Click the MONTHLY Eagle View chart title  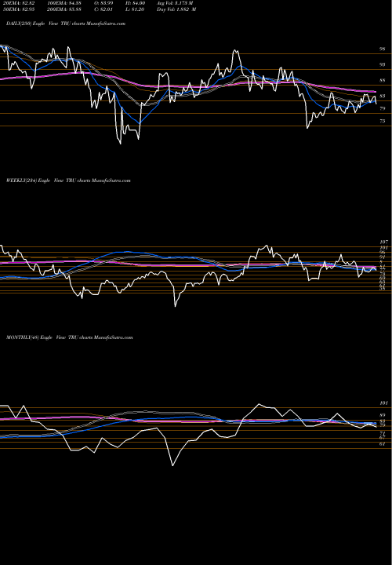[x=70, y=337]
